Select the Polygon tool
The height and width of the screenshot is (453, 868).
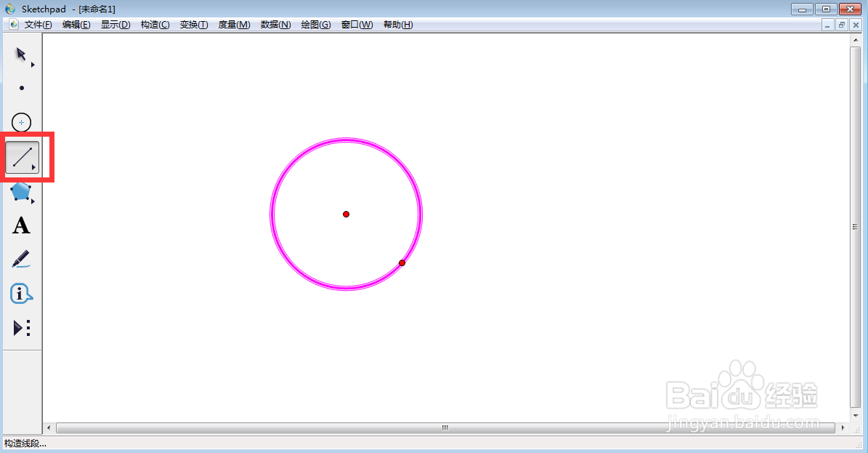tap(20, 192)
